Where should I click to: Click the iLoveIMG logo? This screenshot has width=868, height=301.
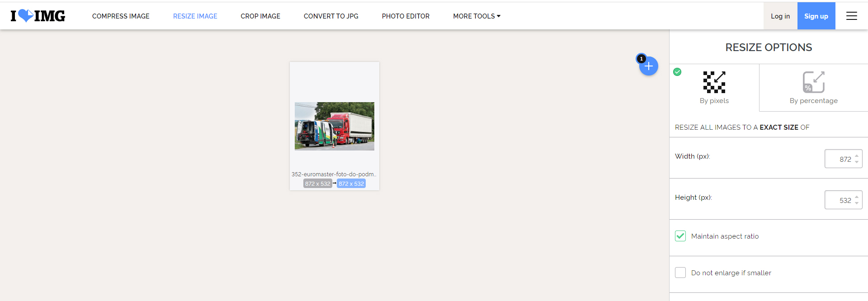[38, 16]
